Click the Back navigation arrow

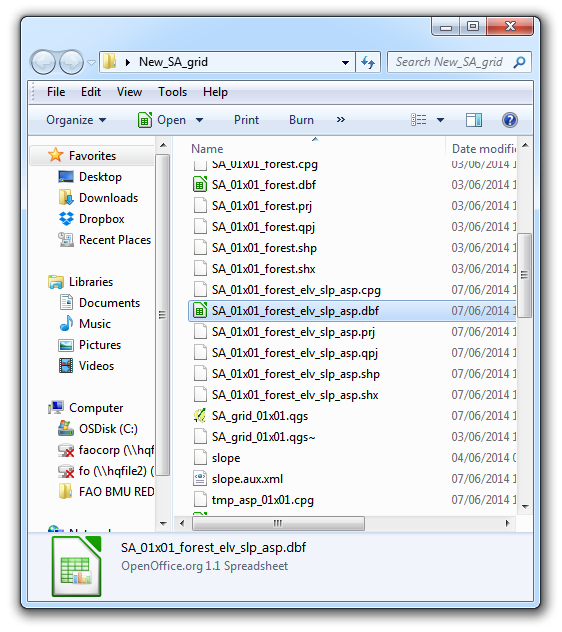tap(43, 62)
